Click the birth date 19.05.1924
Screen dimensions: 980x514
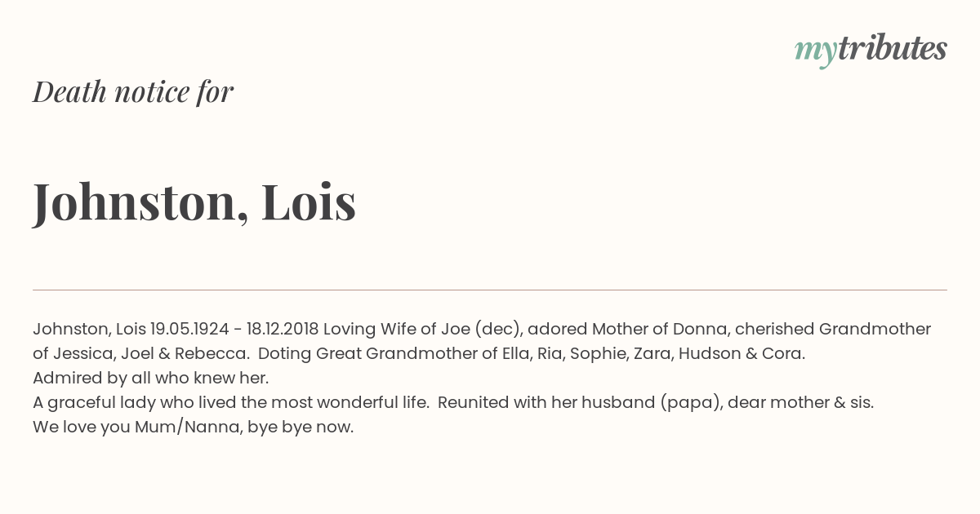(189, 329)
